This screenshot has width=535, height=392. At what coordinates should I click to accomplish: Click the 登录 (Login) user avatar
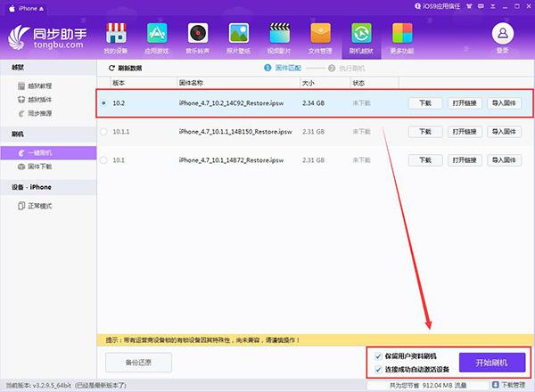(503, 37)
